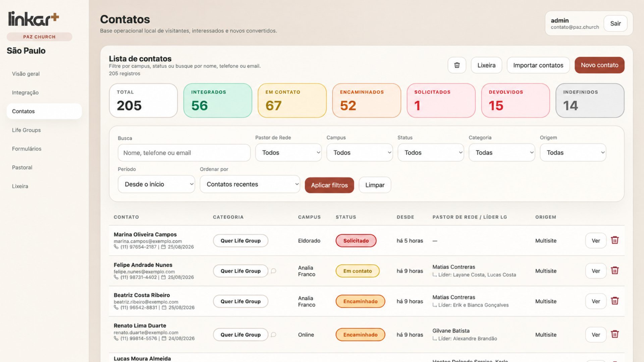This screenshot has width=644, height=362.
Task: Click Ver for Felipe Andrade Nunes
Action: point(596,271)
